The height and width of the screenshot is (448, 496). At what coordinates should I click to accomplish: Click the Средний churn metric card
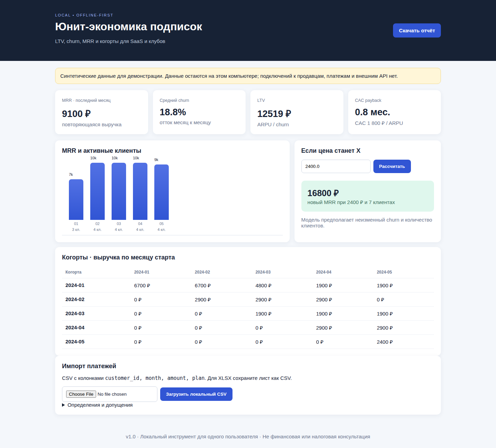pyautogui.click(x=199, y=112)
